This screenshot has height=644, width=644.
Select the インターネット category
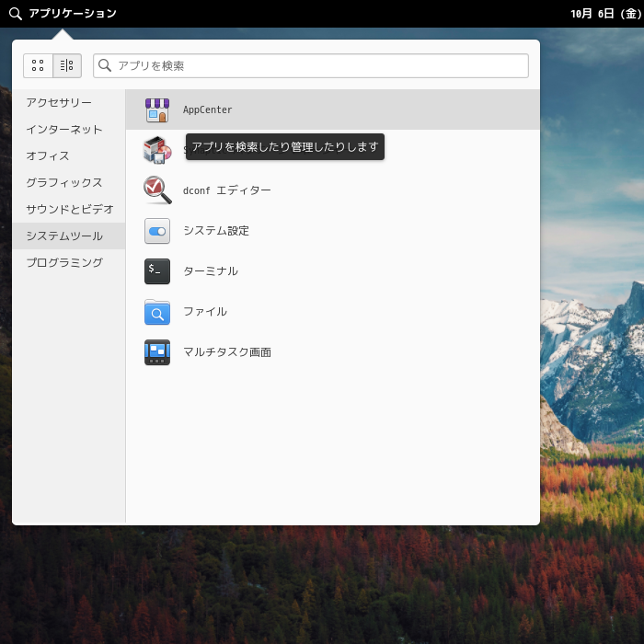[69, 130]
